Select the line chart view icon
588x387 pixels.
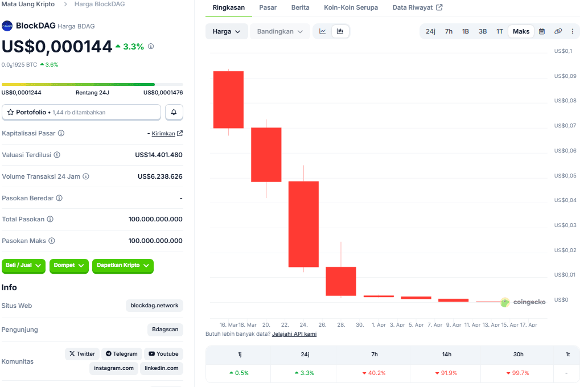(x=322, y=31)
